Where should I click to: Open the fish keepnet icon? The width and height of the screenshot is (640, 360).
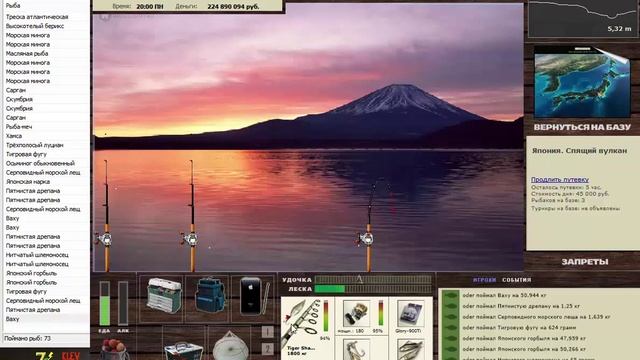(x=230, y=346)
